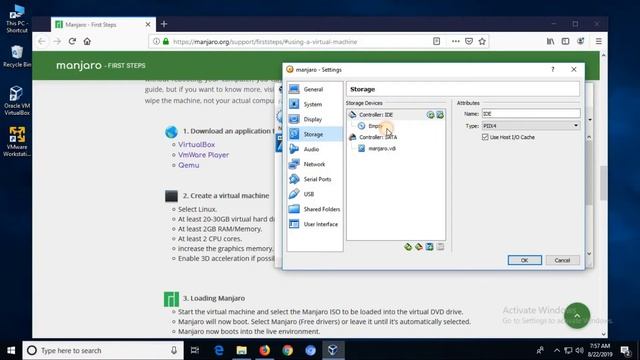Click the Settings dialog help question mark
This screenshot has width=640, height=360.
tap(553, 70)
